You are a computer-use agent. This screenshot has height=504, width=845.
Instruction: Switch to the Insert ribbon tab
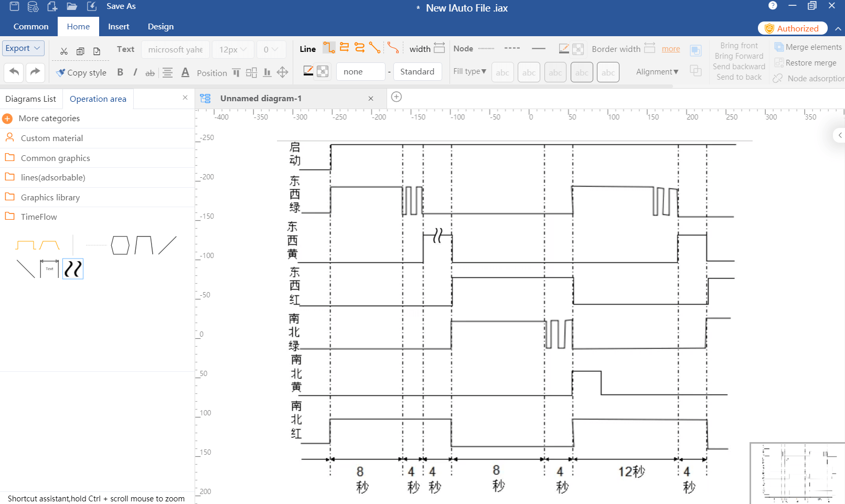[x=119, y=26]
